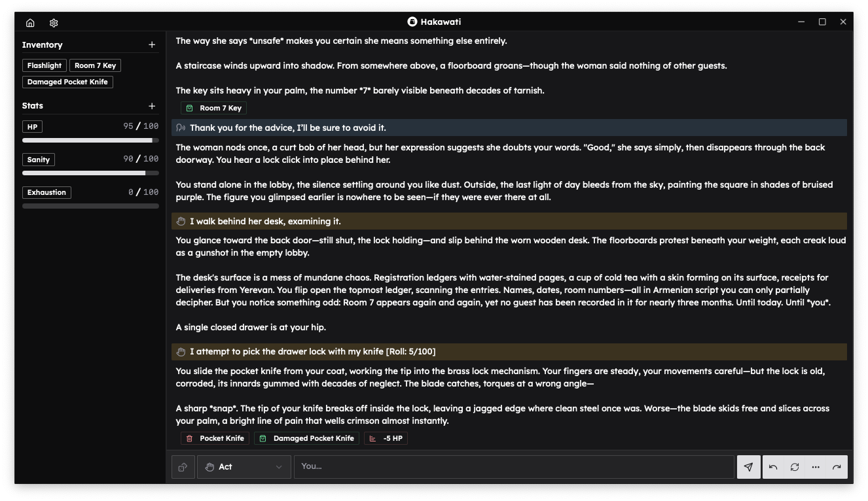The image size is (868, 501).
Task: Click the Sanity stat label
Action: coord(39,160)
